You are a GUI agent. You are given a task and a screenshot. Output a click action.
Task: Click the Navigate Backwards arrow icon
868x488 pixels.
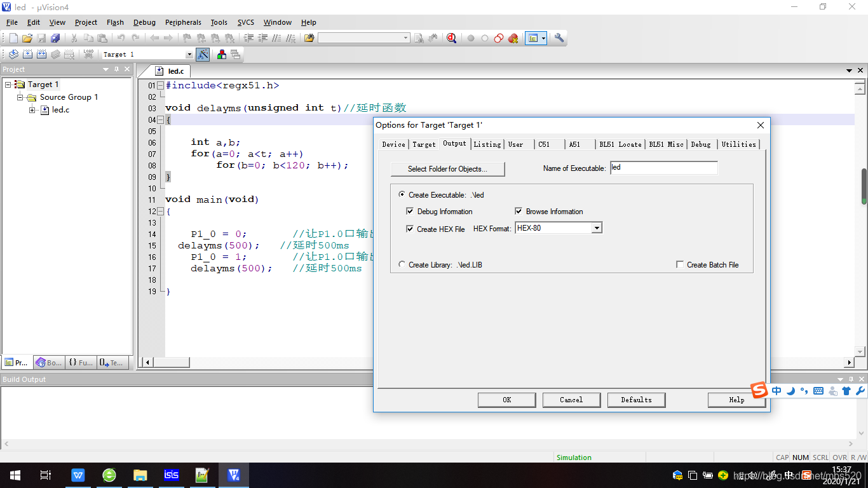point(154,38)
